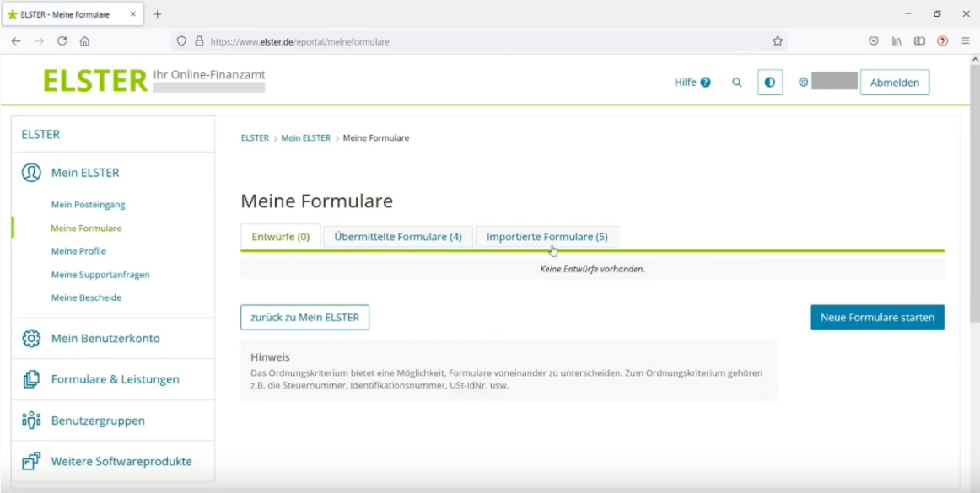Click Neue Formulare starten

click(877, 318)
